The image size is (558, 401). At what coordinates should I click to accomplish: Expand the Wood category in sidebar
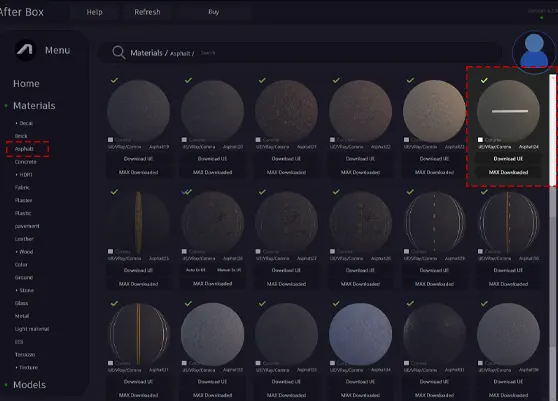click(24, 252)
